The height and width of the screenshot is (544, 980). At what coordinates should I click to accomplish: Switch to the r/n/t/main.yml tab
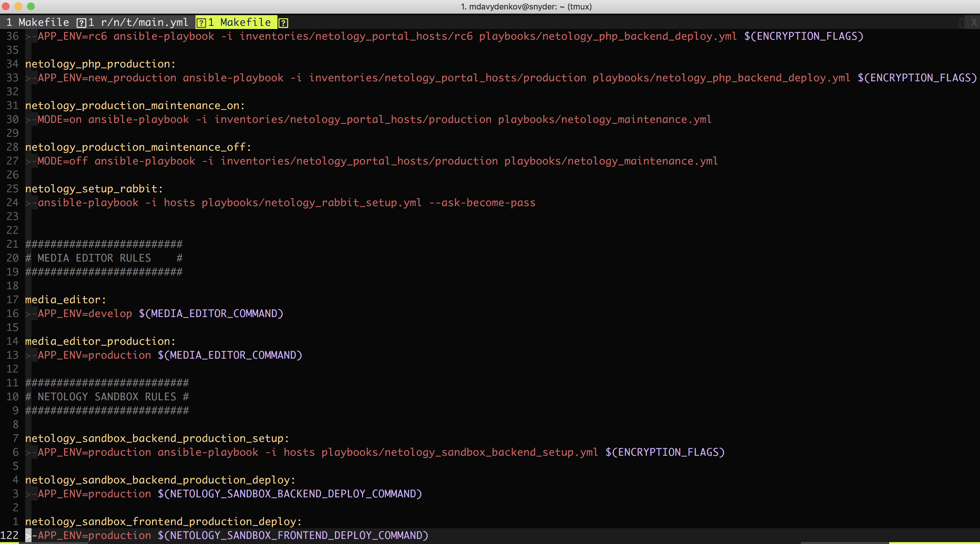(x=138, y=22)
